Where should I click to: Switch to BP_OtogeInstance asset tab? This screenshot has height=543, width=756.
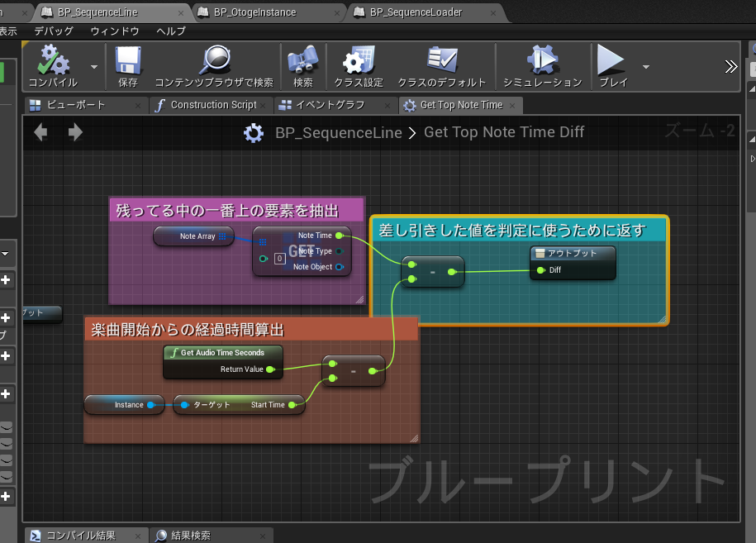255,12
